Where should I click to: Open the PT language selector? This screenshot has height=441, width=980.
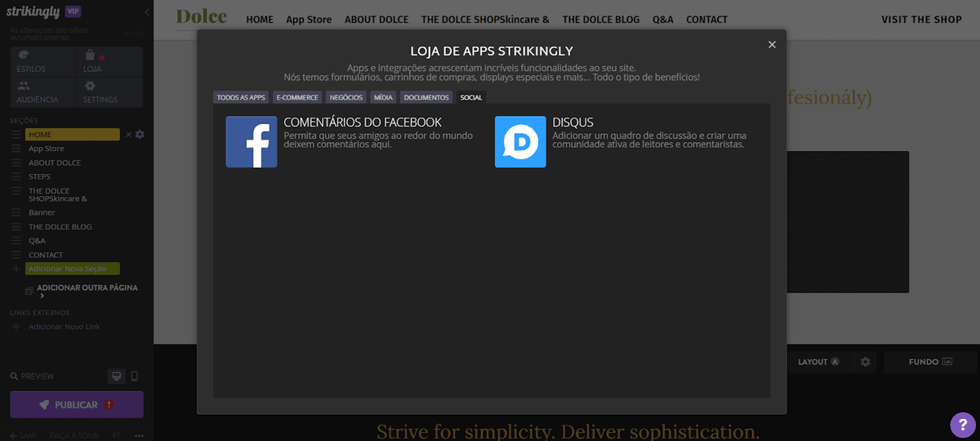[116, 435]
